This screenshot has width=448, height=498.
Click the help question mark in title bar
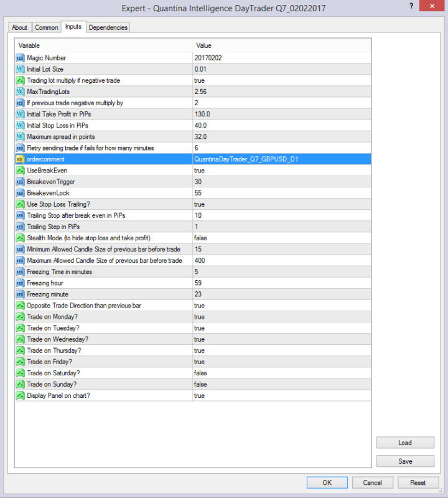pyautogui.click(x=411, y=6)
